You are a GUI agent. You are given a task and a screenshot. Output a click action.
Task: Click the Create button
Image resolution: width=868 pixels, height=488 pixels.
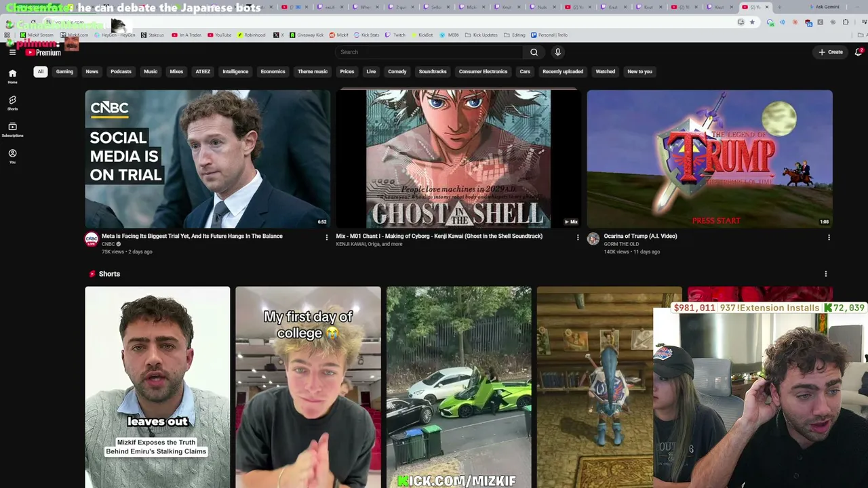[x=831, y=52]
